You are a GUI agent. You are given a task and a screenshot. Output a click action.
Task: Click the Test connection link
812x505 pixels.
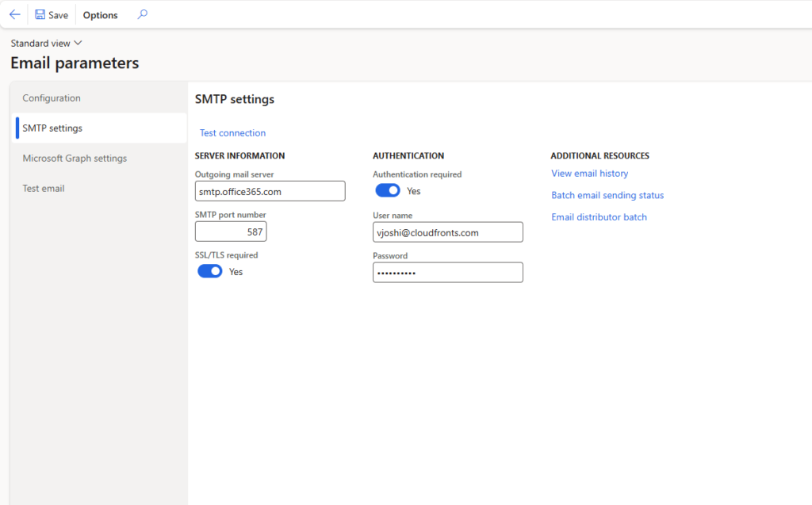[232, 133]
